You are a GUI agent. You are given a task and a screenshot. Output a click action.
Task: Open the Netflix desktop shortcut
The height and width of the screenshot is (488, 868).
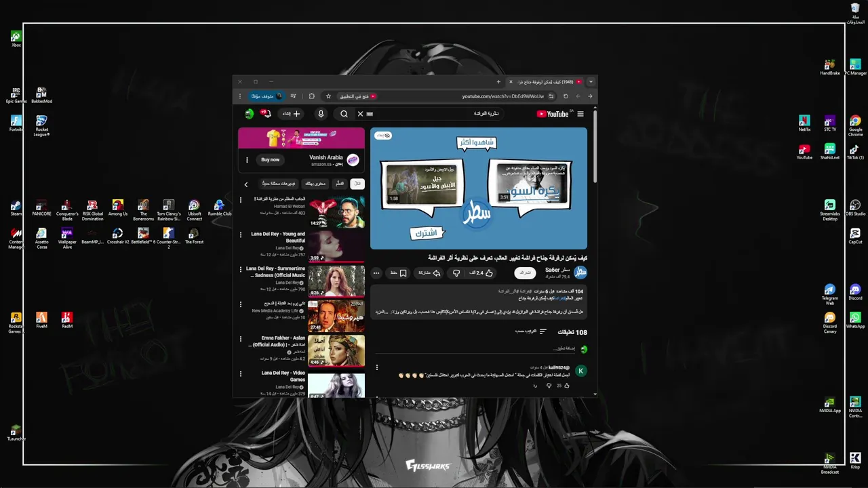tap(804, 123)
